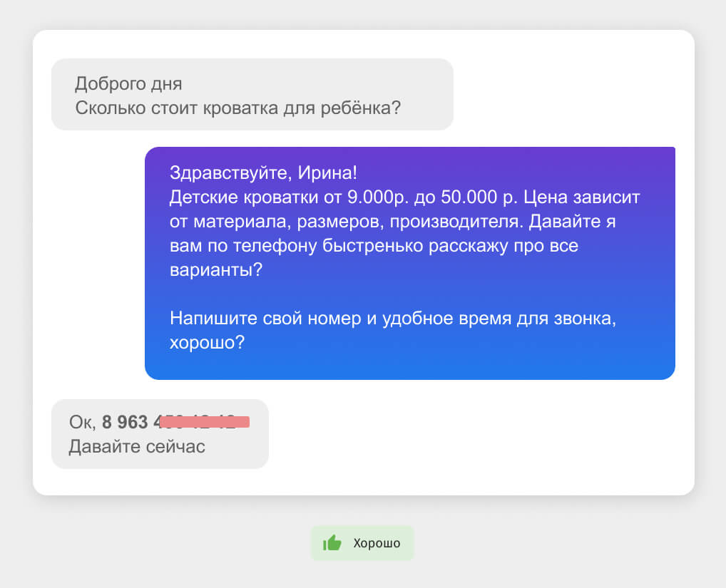Click 'Здравствуйте, Ирина!' line in blue bubble
Screen dimensions: 726x588
(x=263, y=172)
